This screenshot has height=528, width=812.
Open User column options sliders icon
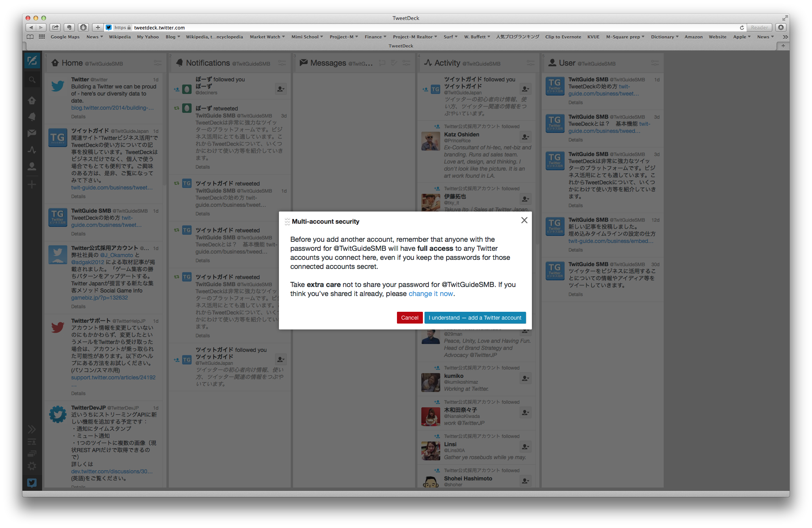point(655,63)
